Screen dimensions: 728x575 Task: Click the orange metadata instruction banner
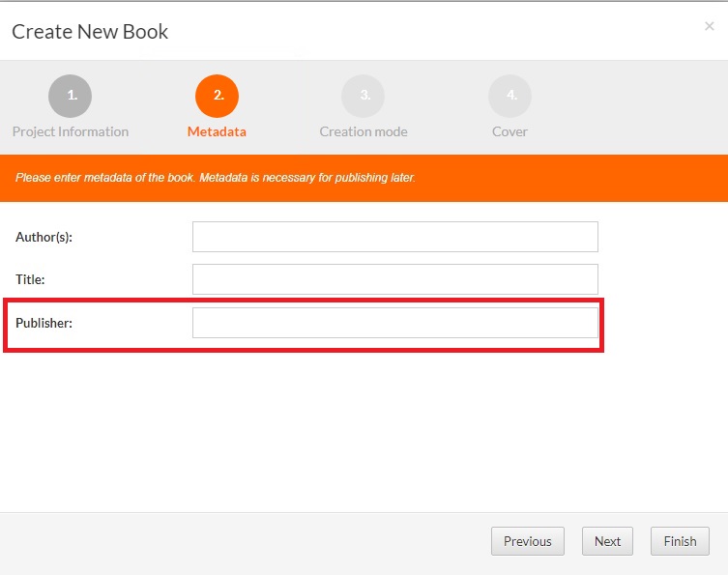click(x=364, y=178)
